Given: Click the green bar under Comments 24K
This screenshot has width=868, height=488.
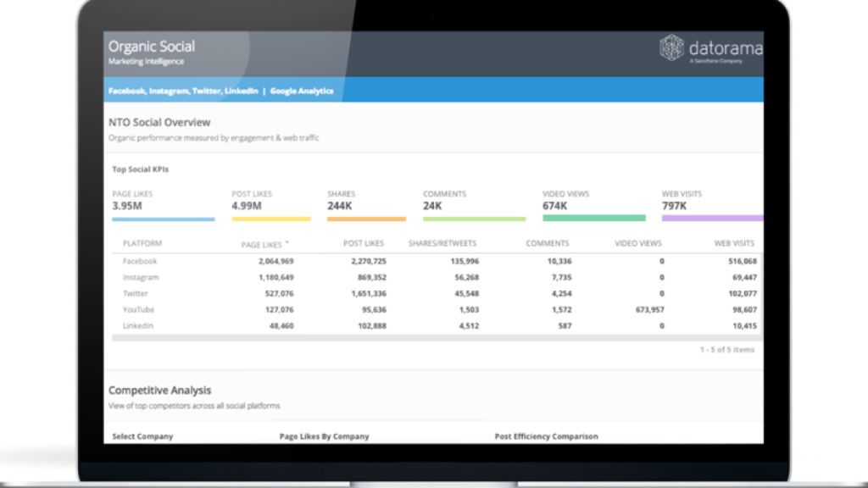Looking at the screenshot, I should point(474,219).
